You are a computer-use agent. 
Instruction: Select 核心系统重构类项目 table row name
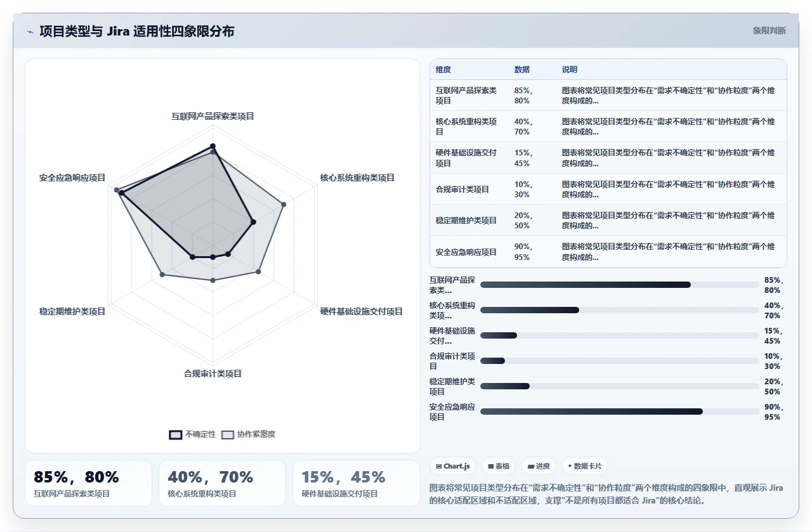tap(466, 127)
